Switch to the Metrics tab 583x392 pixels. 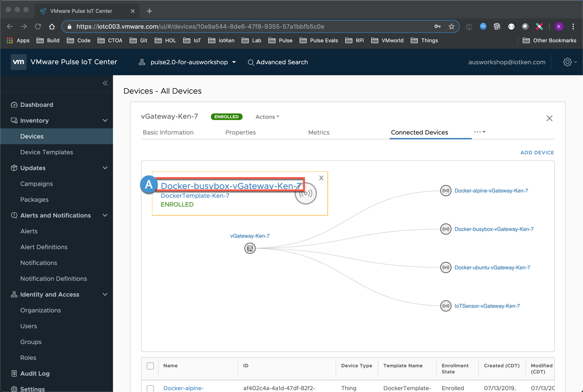pos(319,132)
